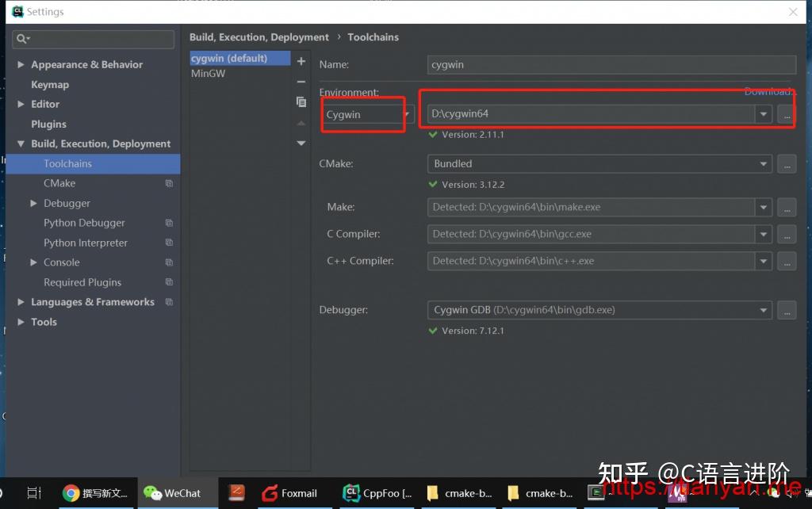Duplicate the cygwin toolchain with the copy icon

(301, 101)
